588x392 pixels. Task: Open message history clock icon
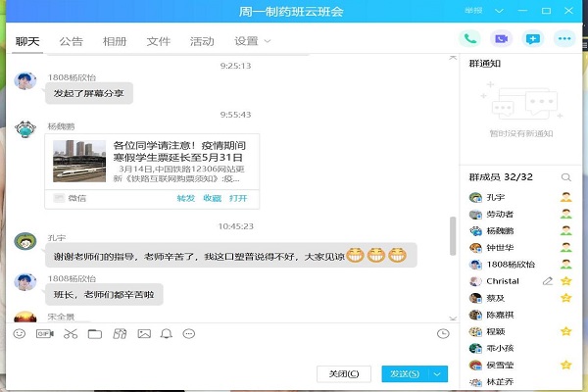(443, 334)
